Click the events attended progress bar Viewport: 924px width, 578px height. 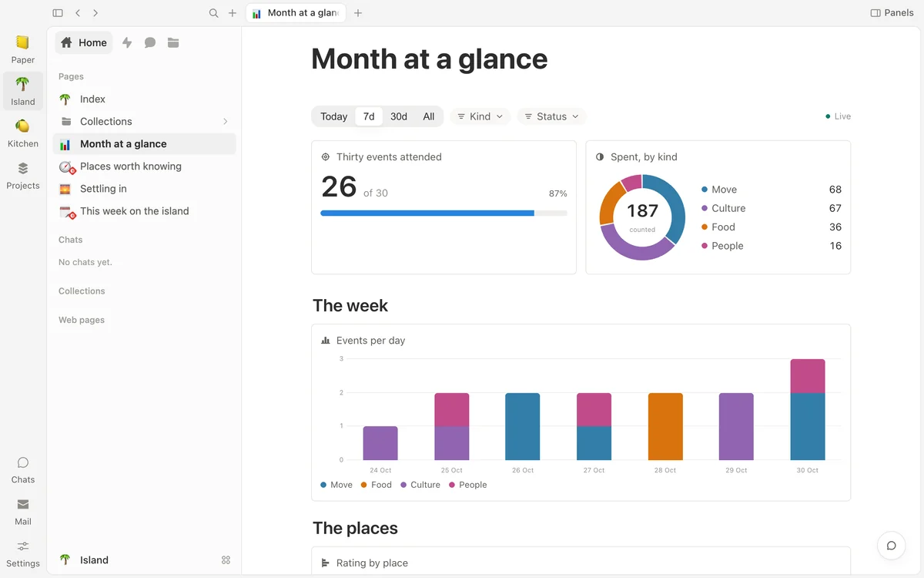pyautogui.click(x=444, y=213)
